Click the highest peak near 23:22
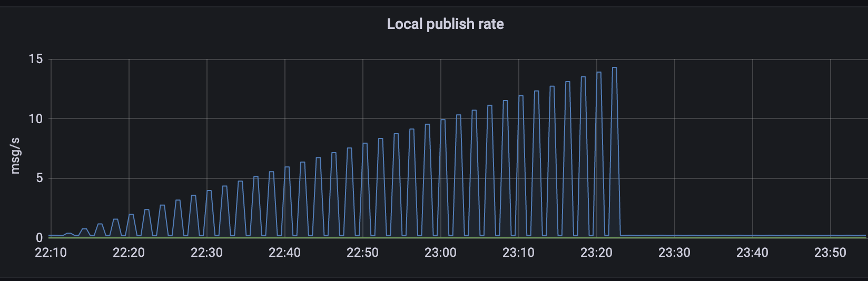Image resolution: width=868 pixels, height=281 pixels. pos(614,68)
